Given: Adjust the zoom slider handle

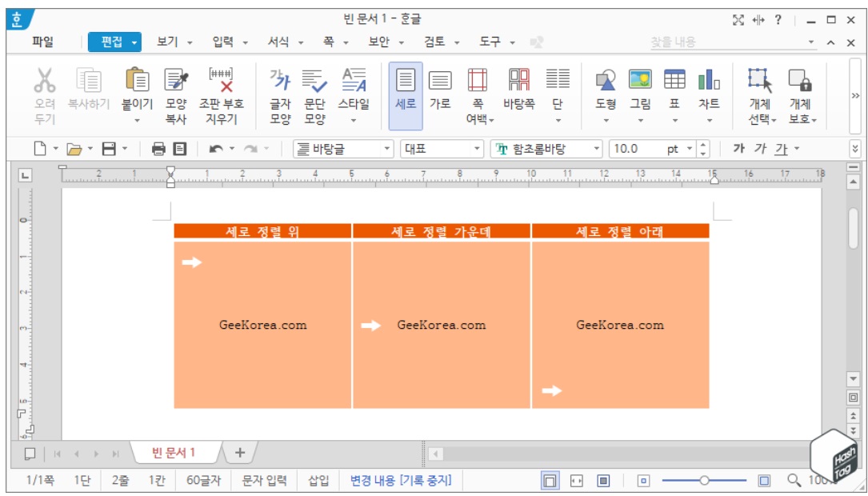Looking at the screenshot, I should [704, 481].
